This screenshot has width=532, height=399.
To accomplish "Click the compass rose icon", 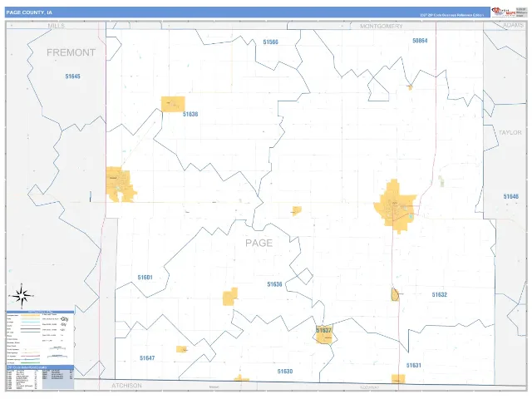I will click(22, 296).
